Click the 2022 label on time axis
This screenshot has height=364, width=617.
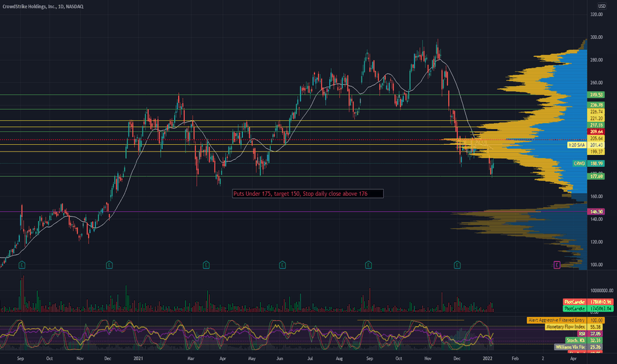click(x=487, y=359)
